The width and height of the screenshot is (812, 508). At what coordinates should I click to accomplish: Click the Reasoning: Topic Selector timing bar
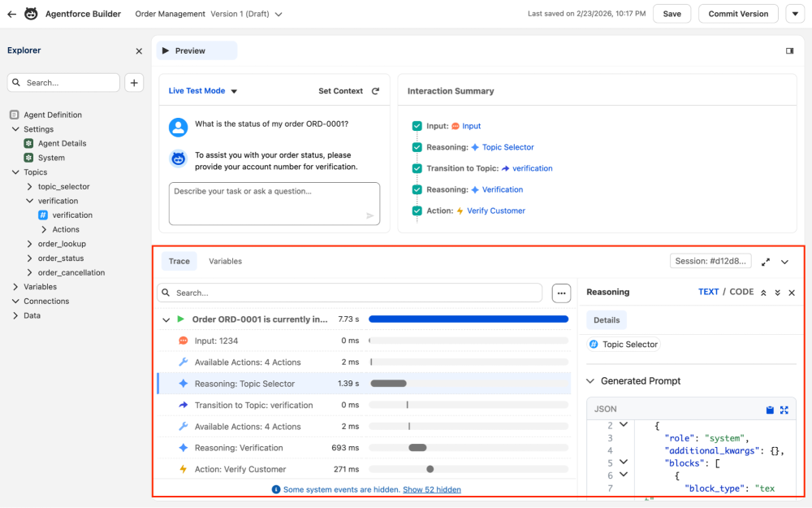(x=389, y=384)
